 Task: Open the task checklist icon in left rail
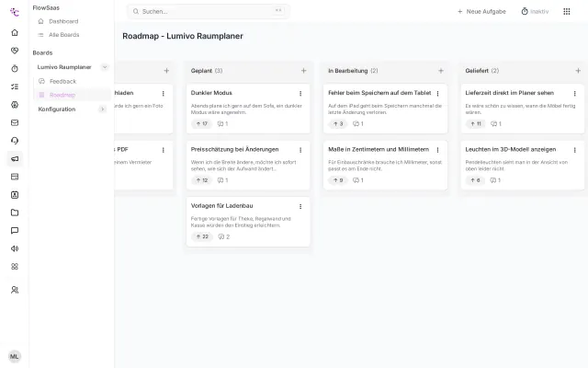point(15,86)
